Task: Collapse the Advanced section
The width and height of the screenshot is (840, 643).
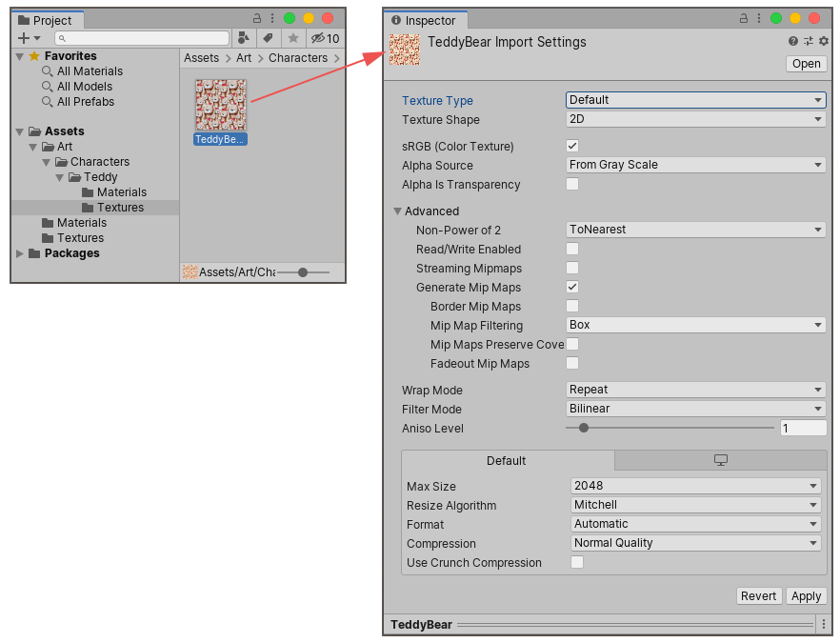Action: point(398,211)
